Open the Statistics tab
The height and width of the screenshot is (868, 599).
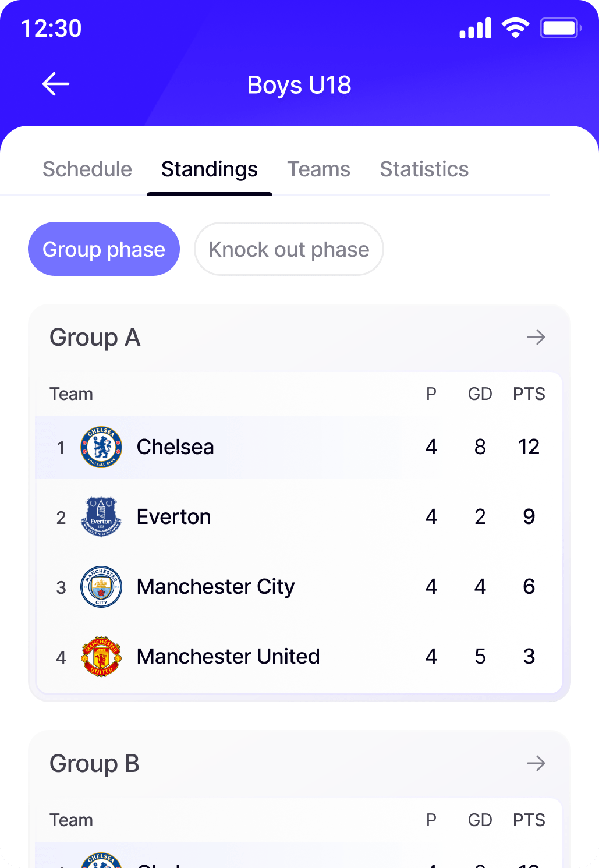point(424,169)
